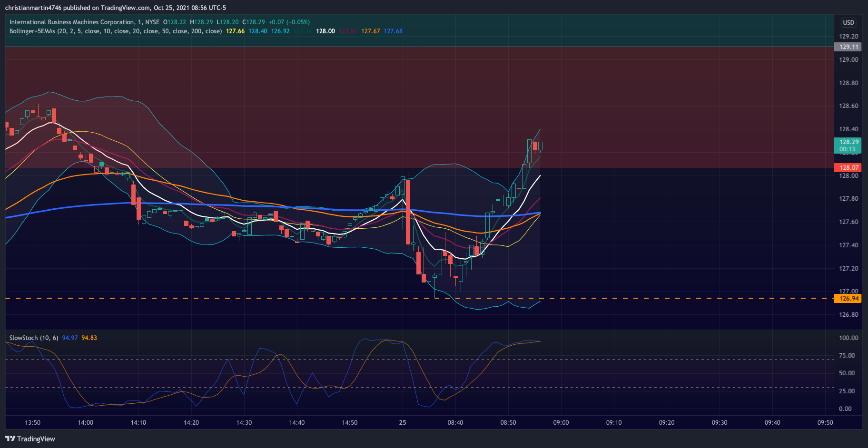Click time axis label 09:00
The image size is (868, 448).
561,422
